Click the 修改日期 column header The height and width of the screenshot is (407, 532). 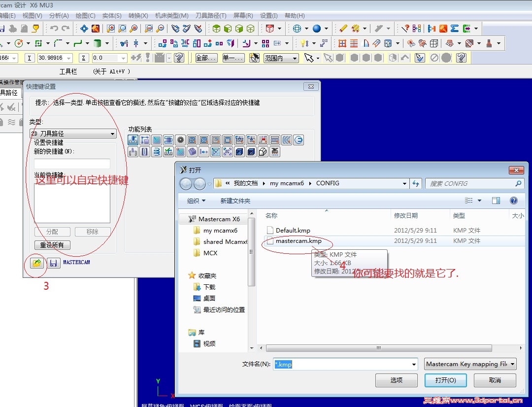[405, 215]
